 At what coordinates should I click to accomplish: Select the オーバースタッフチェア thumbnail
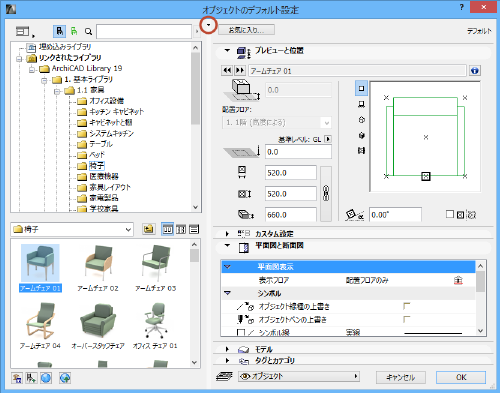click(x=98, y=326)
